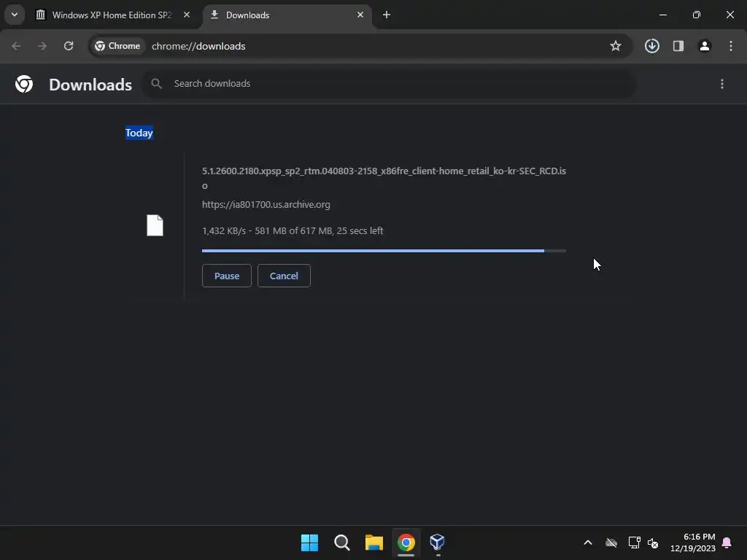747x560 pixels.
Task: Click the Chrome site info chip
Action: [x=117, y=46]
